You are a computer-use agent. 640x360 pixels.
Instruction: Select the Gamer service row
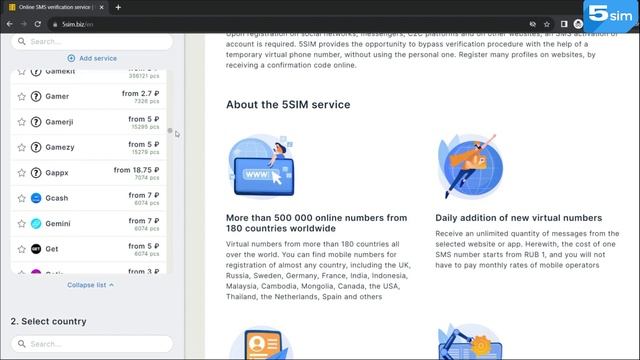(89, 96)
